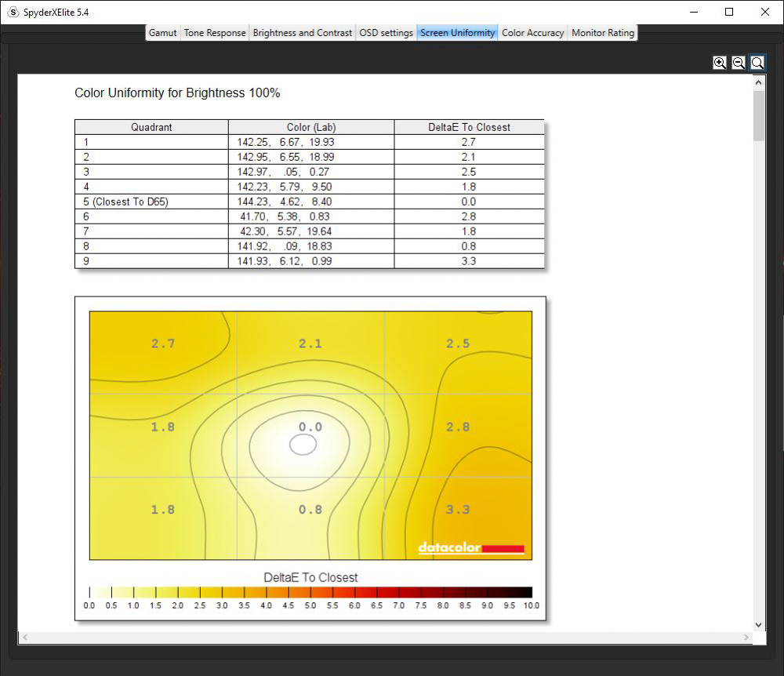Click the horizontal scrollbar left arrow
The height and width of the screenshot is (676, 784).
tap(25, 637)
